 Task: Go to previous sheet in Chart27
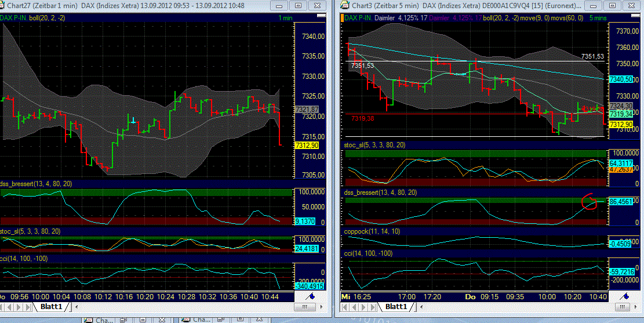[10, 307]
